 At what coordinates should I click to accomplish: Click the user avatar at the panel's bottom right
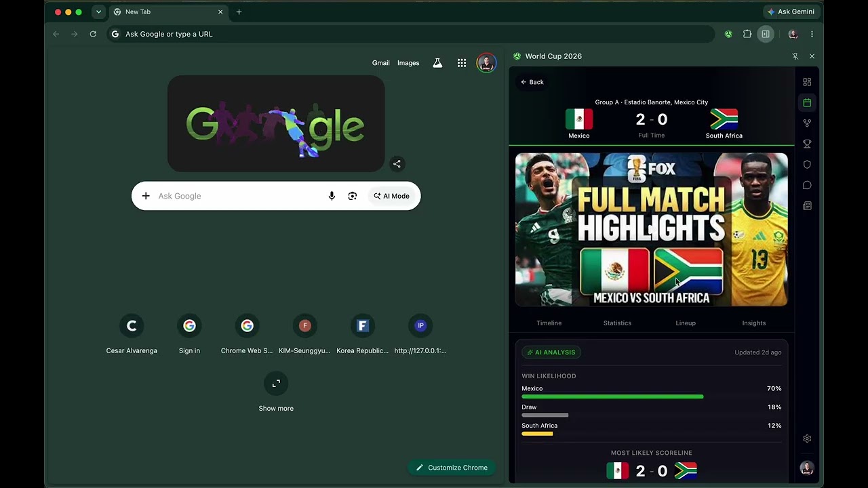[x=807, y=468]
